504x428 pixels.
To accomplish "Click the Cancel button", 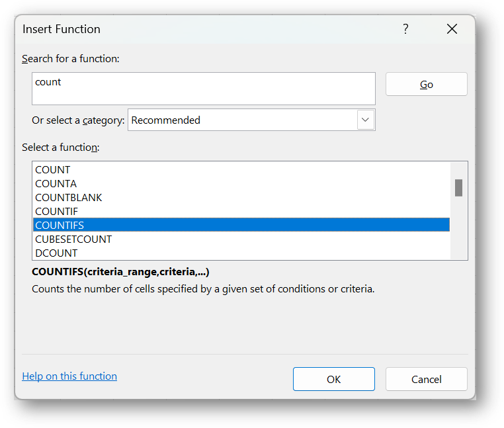I will (426, 379).
